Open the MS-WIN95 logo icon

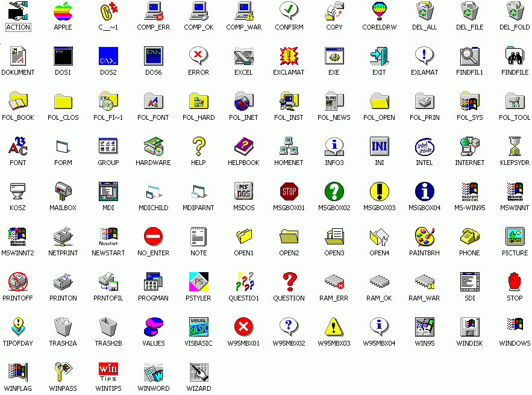pos(469,191)
